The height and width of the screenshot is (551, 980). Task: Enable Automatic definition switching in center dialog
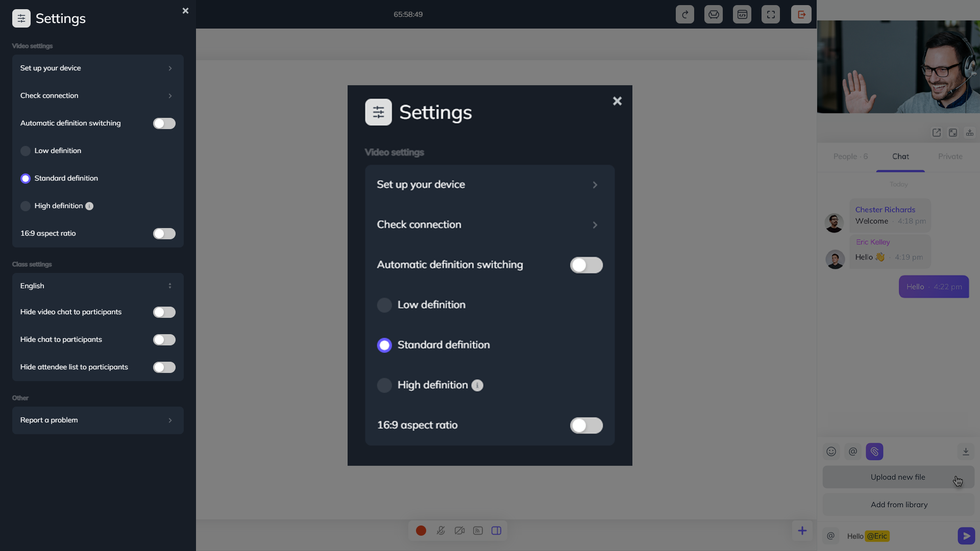click(586, 265)
